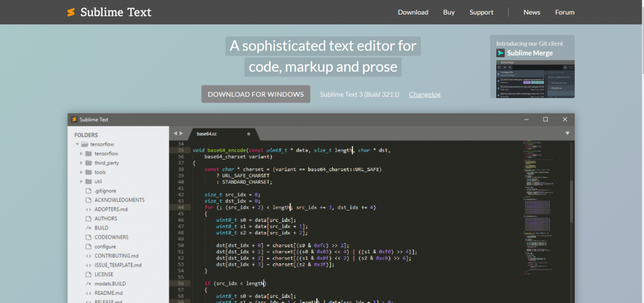Open ISSUE_TEMPLATE.md file
This screenshot has width=644, height=303.
118,265
